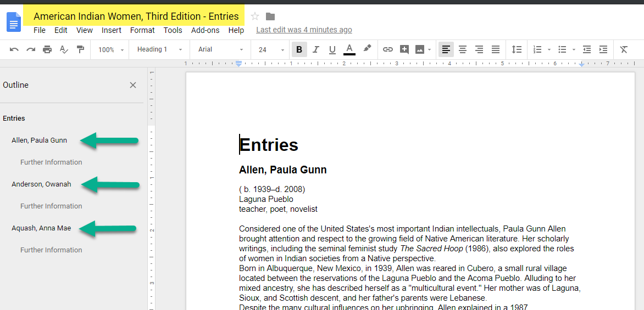Open the text color picker

coord(349,49)
